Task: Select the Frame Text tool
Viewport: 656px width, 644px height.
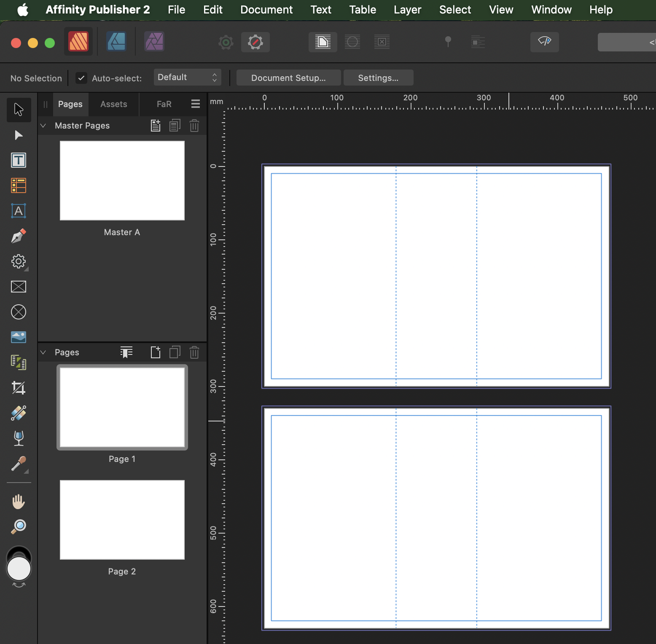Action: point(19,160)
